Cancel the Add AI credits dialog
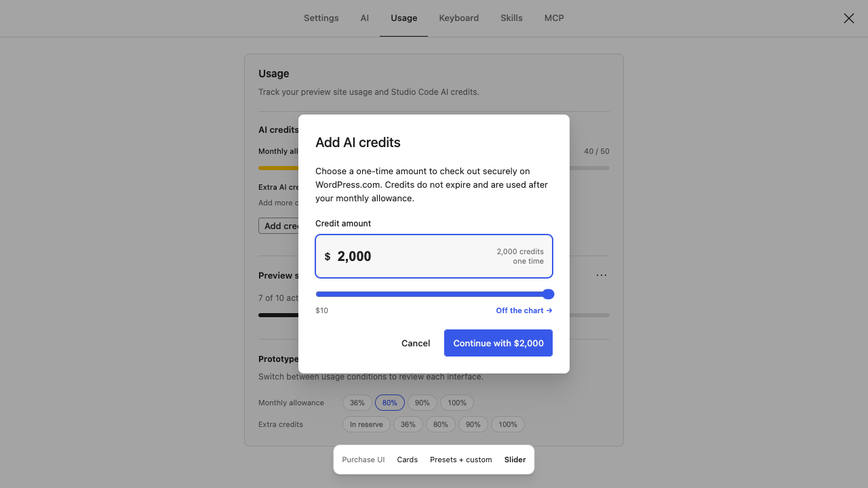Viewport: 868px width, 488px height. click(416, 343)
